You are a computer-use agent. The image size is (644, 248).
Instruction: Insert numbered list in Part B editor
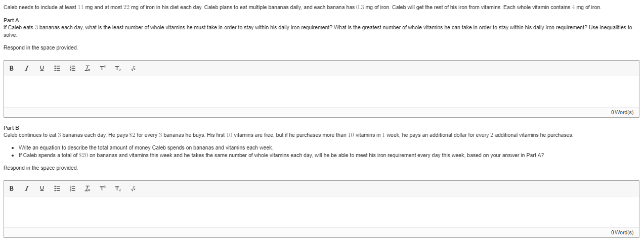pos(72,188)
